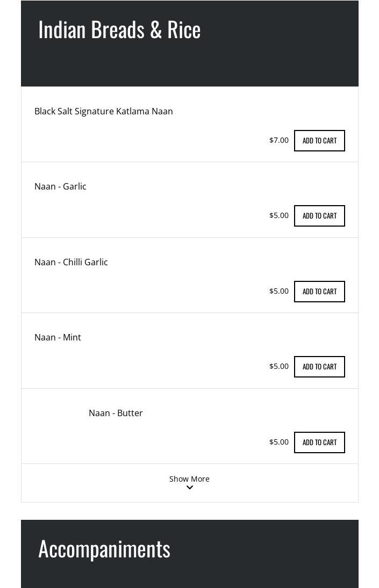Click the price of Naan - Chilli Garlic
Image resolution: width=379 pixels, height=588 pixels.
coord(279,291)
